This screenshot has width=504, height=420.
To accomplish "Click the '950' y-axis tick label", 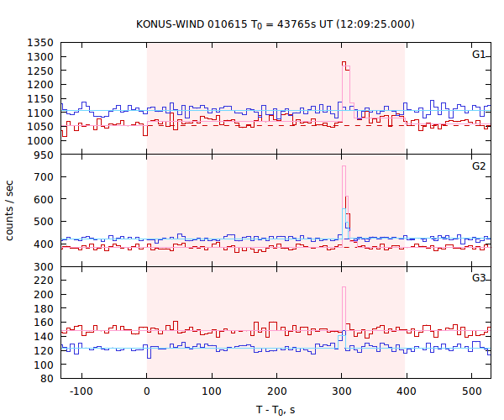I will click(x=44, y=155).
